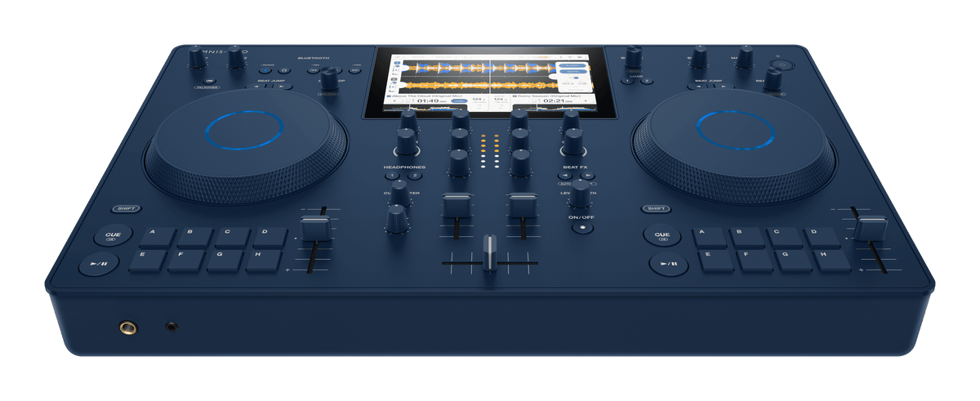
Task: Grab the crossfader knob
Action: (489, 251)
